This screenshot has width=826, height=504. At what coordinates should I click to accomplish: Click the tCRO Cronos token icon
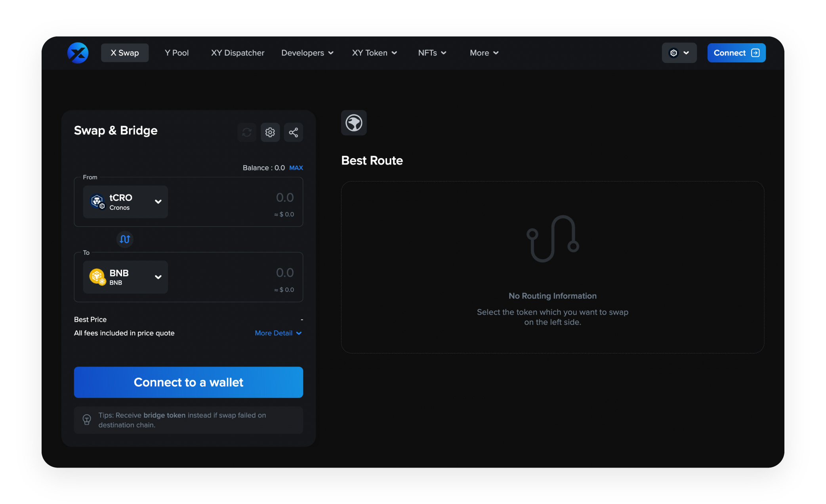pos(97,201)
